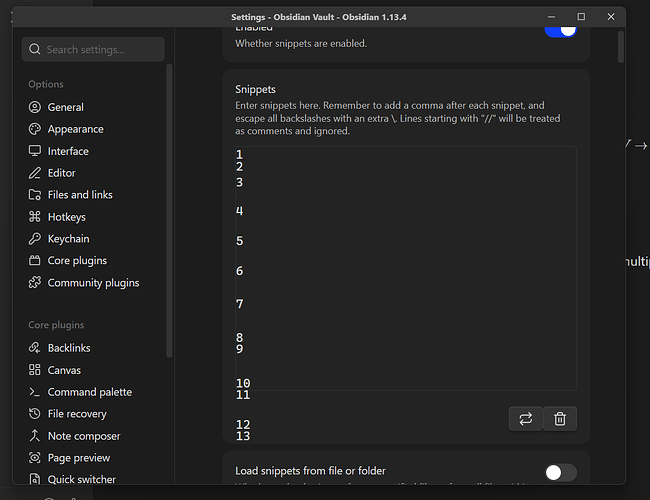Click line number 5 in snippets editor
The height and width of the screenshot is (500, 650).
coord(240,241)
